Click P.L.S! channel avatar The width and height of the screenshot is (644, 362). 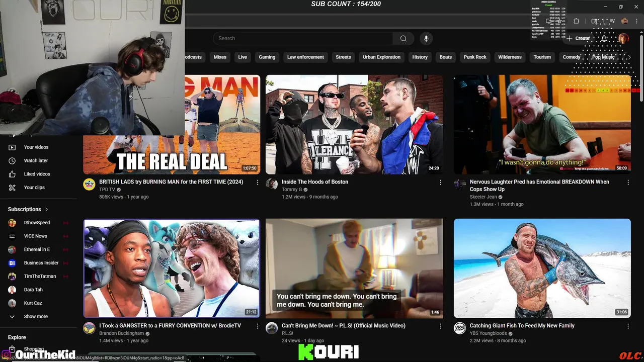click(272, 328)
